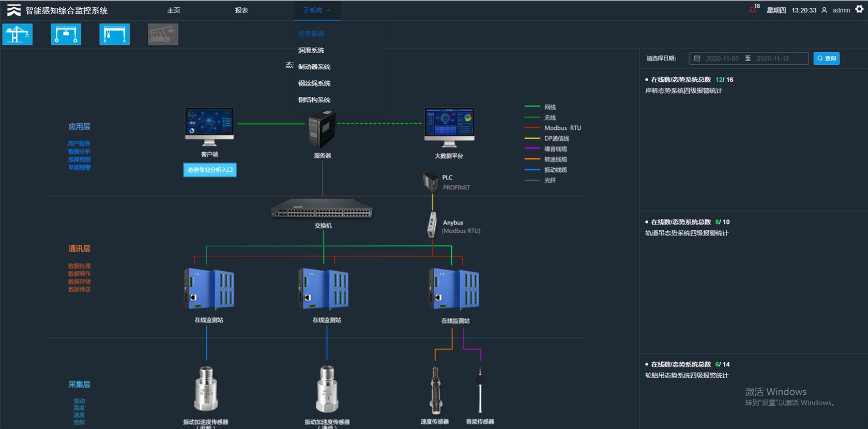Screen dimensions: 868x429
Task: Select the rail gantry crane icon
Action: click(114, 35)
